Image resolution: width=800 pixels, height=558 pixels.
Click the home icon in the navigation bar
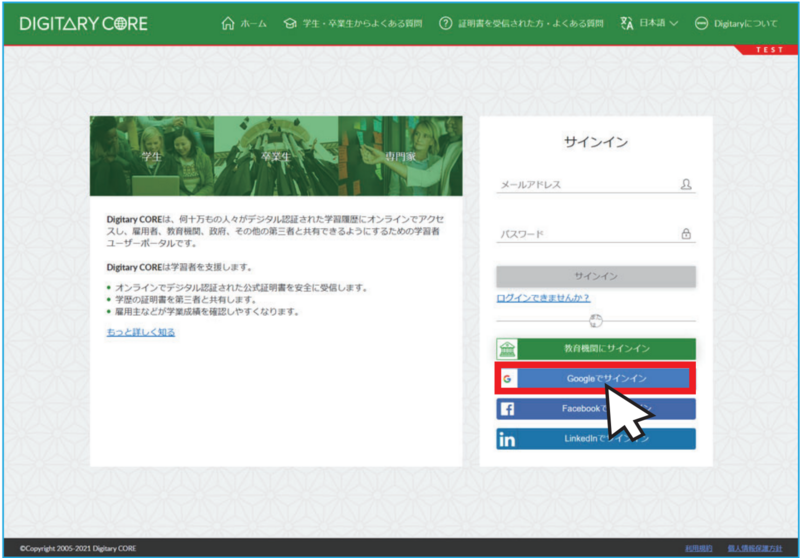pyautogui.click(x=227, y=23)
